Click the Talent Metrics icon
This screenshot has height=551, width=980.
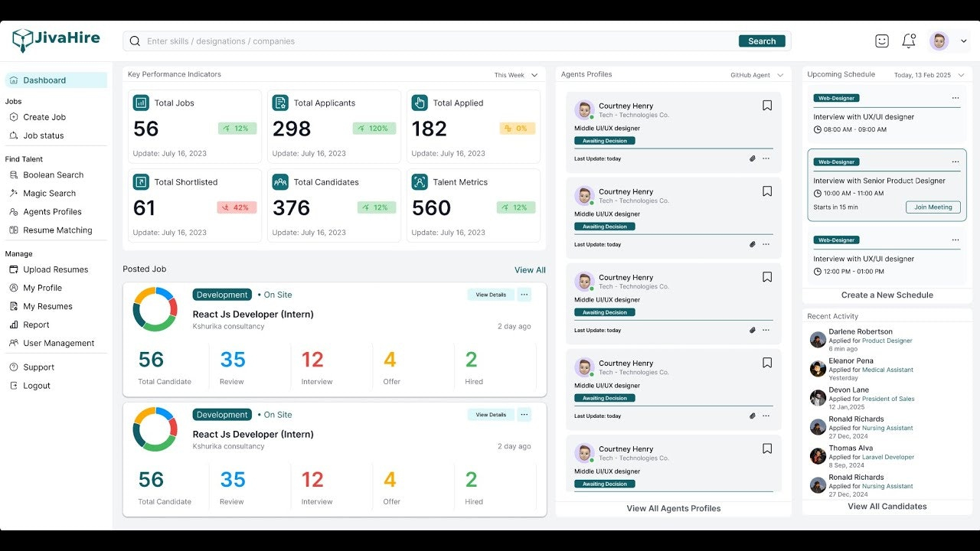pyautogui.click(x=420, y=182)
